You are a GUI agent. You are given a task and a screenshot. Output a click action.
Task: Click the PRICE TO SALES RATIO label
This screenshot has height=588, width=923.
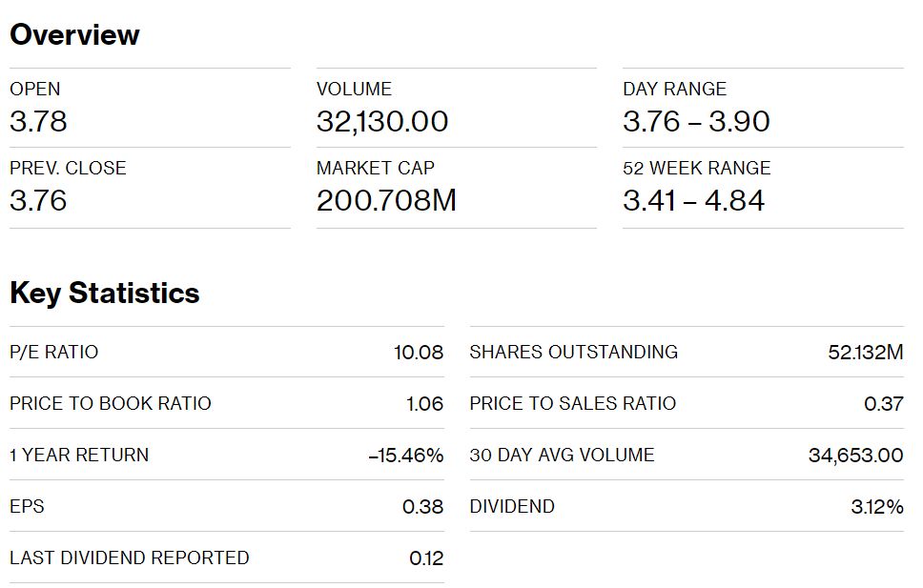click(x=573, y=403)
